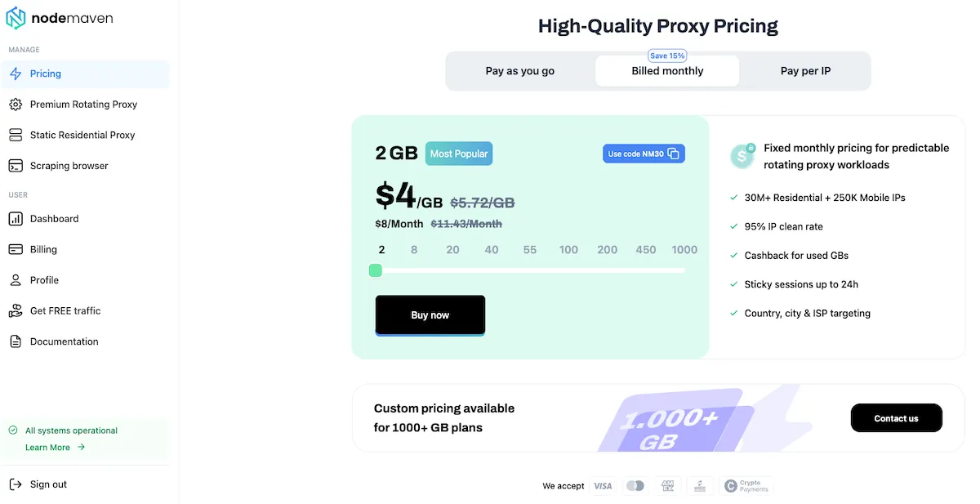Click the Premium Rotating Proxy gear icon
Image resolution: width=980 pixels, height=504 pixels.
click(x=16, y=105)
